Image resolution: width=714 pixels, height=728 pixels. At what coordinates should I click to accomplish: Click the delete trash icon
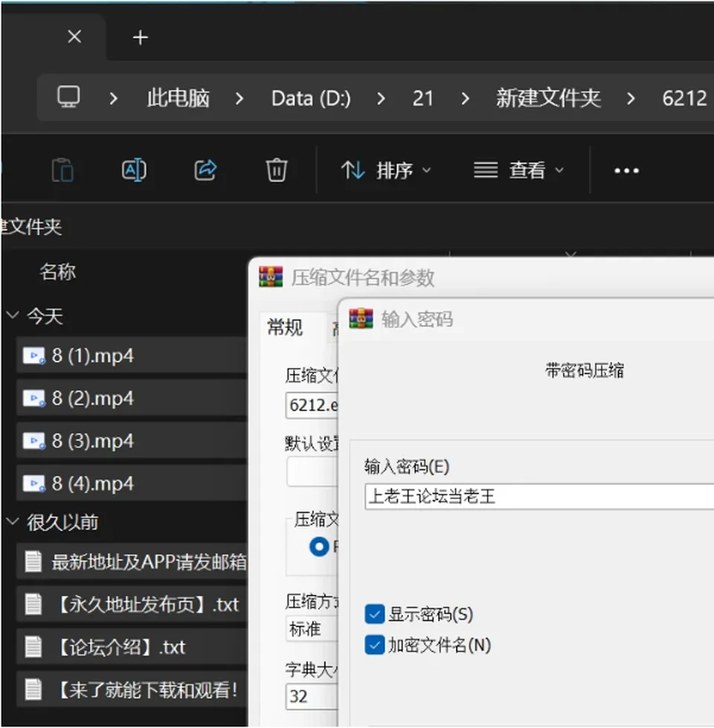tap(277, 170)
